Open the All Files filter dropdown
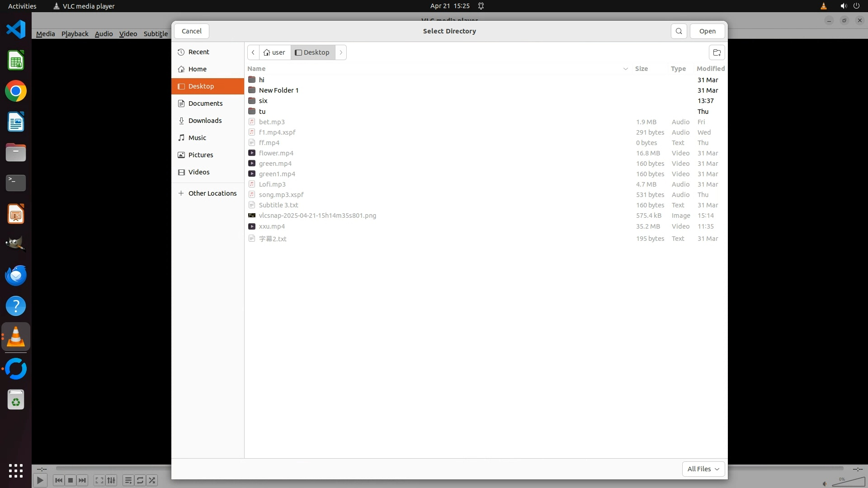 tap(703, 469)
